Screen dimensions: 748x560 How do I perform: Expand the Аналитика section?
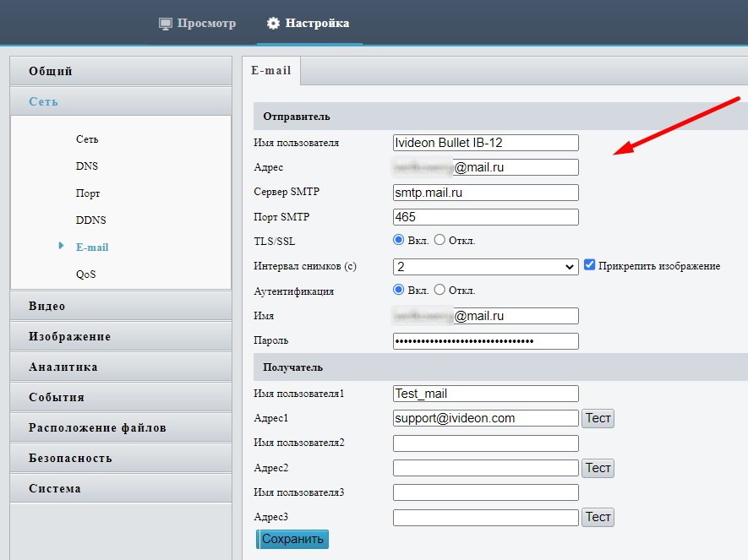(x=121, y=367)
